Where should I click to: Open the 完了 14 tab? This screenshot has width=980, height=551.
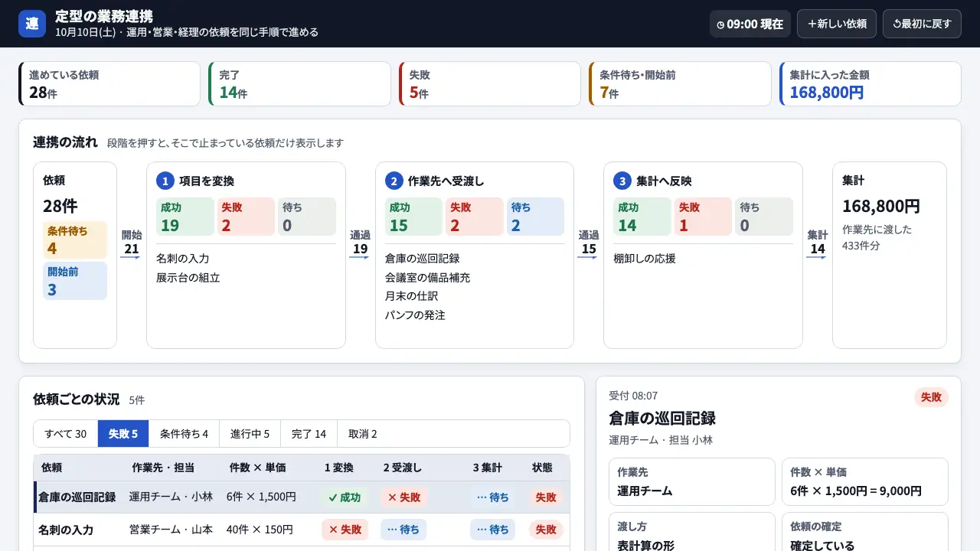[x=309, y=434]
